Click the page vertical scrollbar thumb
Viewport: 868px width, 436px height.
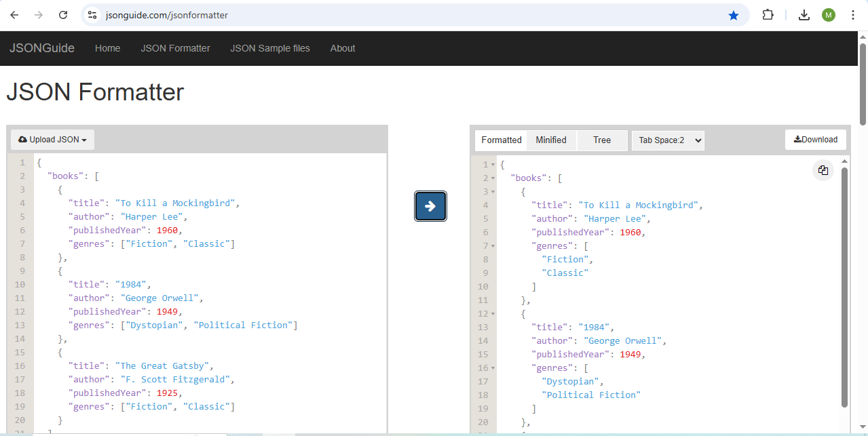[x=863, y=84]
